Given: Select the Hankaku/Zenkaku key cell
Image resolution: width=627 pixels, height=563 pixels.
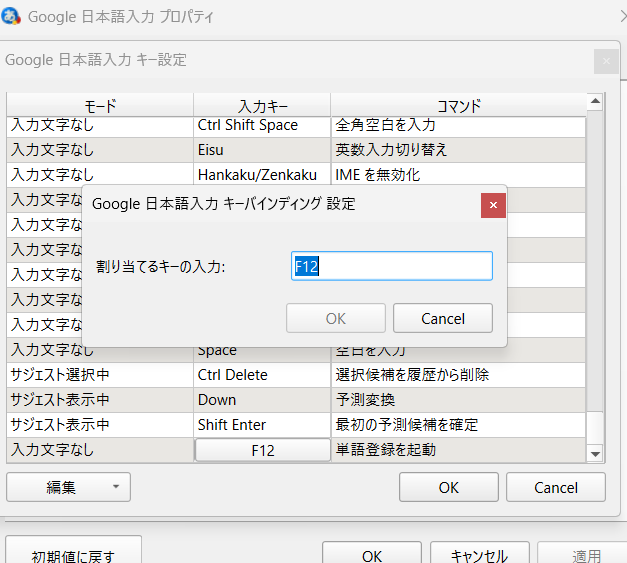Looking at the screenshot, I should (x=262, y=175).
